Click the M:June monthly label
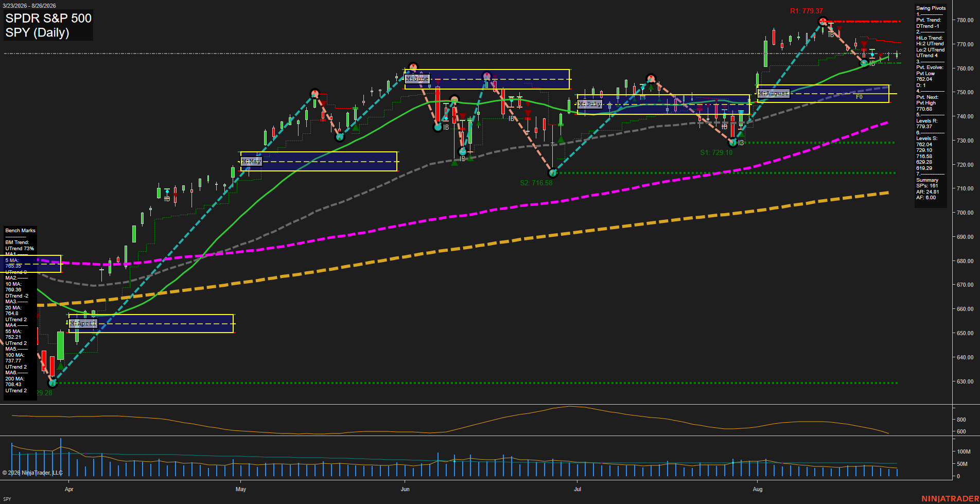This screenshot has width=980, height=504. point(417,79)
